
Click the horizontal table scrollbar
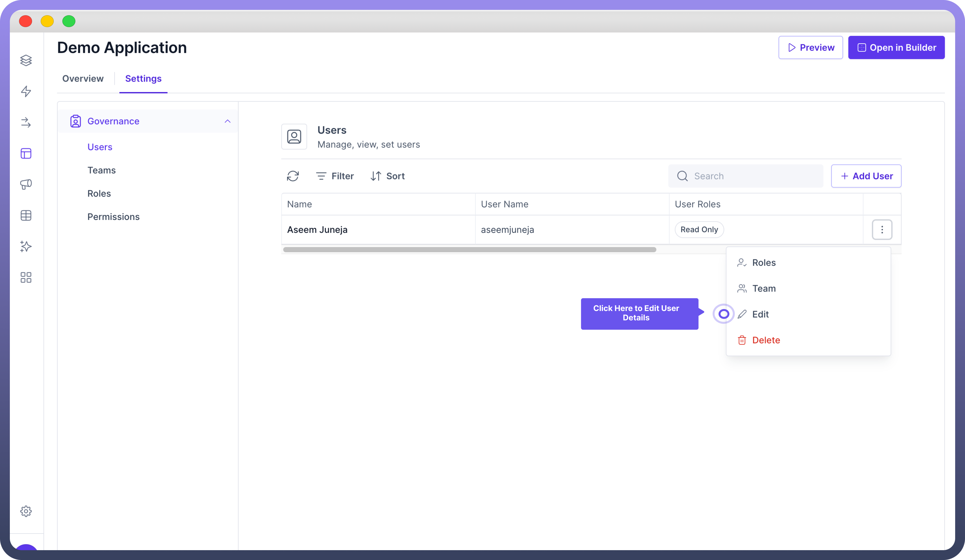pyautogui.click(x=469, y=249)
